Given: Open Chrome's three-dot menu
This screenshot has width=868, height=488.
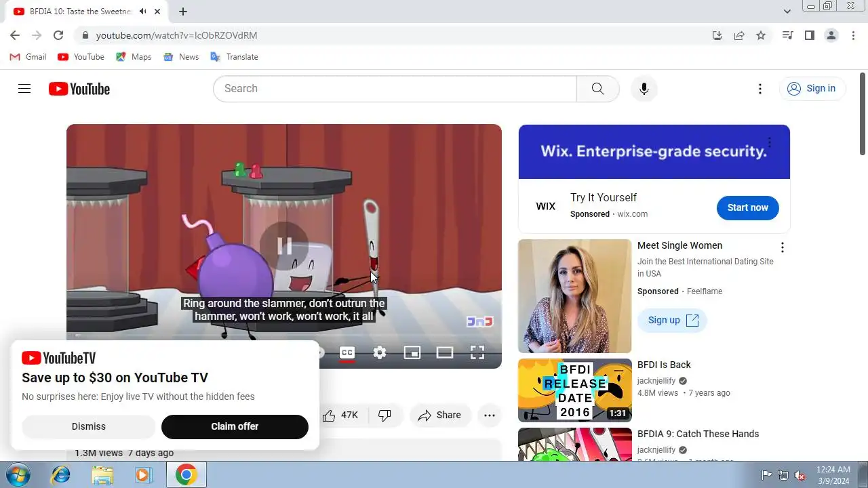Looking at the screenshot, I should click(x=853, y=35).
